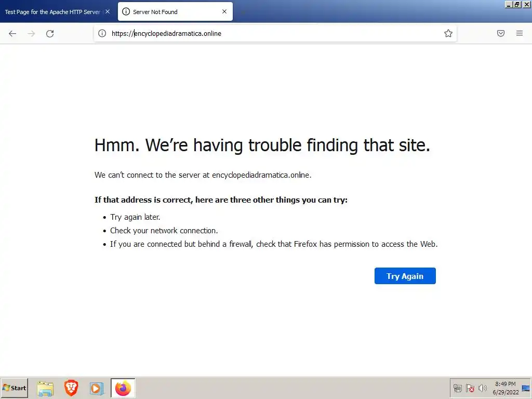Click the Try Again button
This screenshot has width=532, height=399.
click(405, 276)
